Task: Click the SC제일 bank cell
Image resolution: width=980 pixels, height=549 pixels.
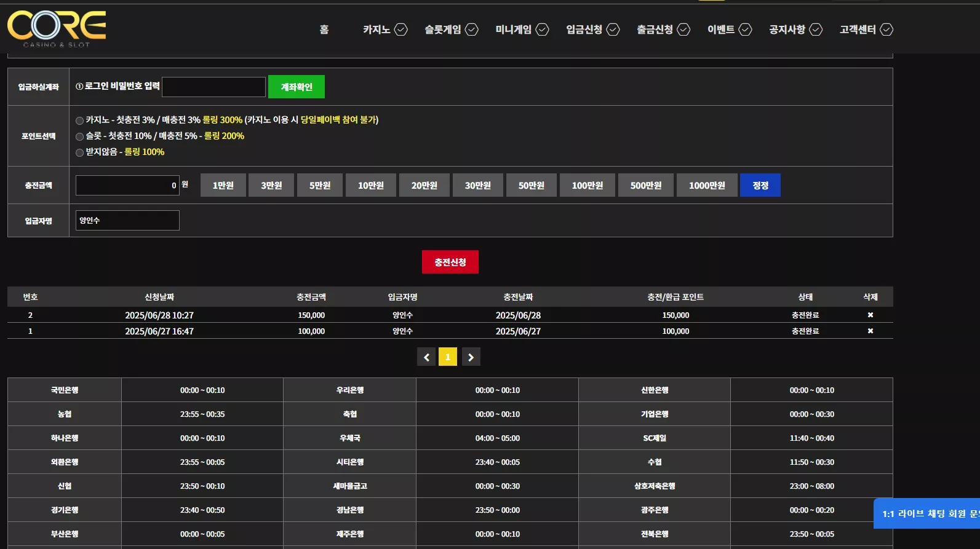Action: 655,438
